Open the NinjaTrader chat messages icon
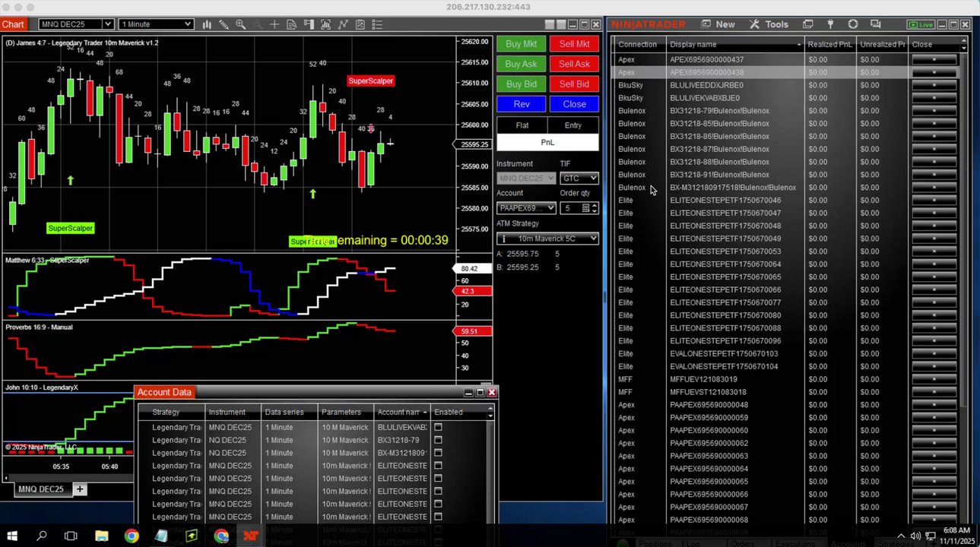This screenshot has height=547, width=980. (x=876, y=24)
